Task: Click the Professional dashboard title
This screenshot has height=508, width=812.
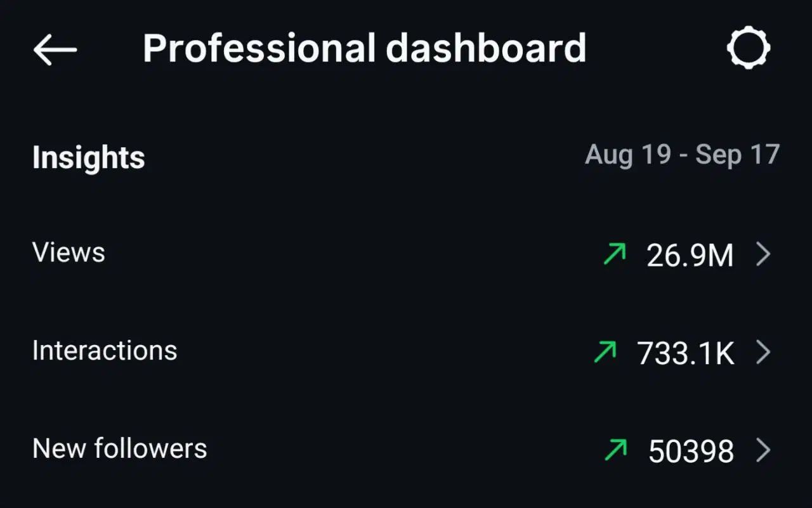Action: pyautogui.click(x=364, y=48)
